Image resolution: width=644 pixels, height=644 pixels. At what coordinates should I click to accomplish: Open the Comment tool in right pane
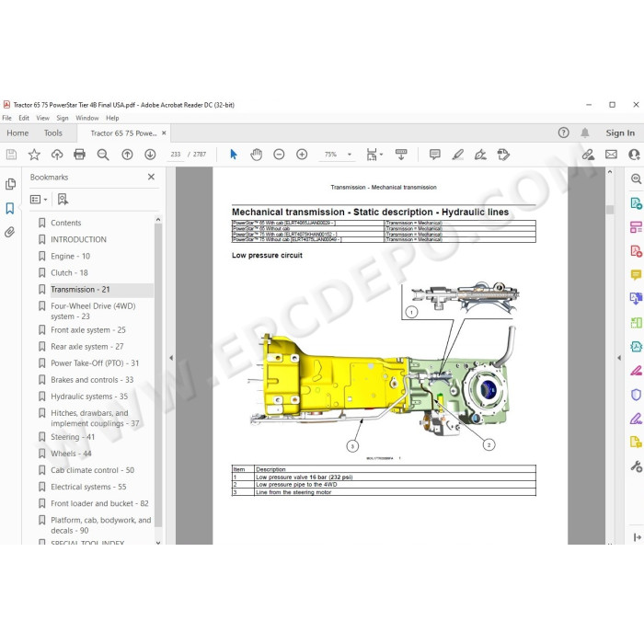[x=636, y=275]
